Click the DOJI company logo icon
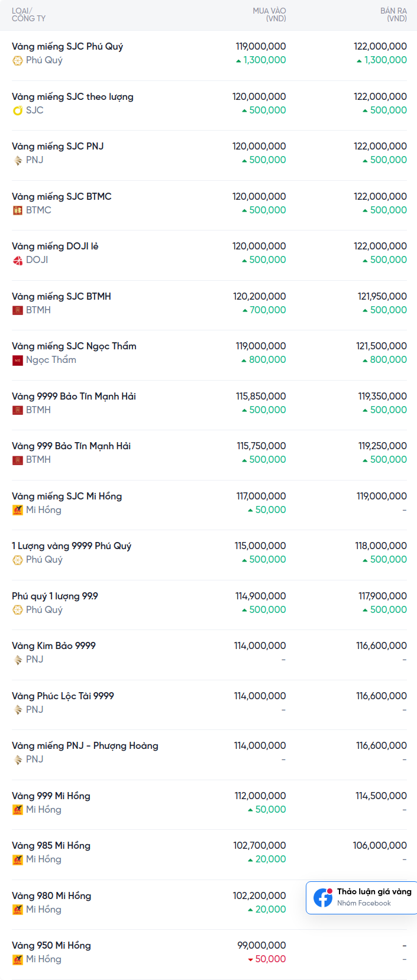This screenshot has height=980, width=417. tap(18, 260)
